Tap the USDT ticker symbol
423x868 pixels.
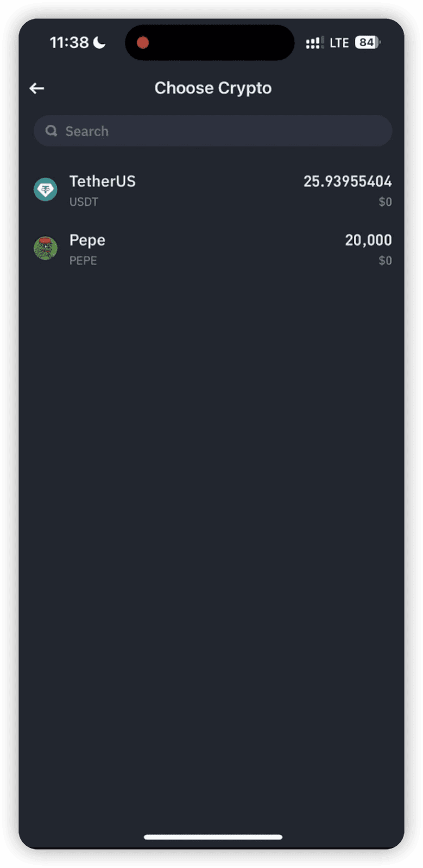point(84,202)
